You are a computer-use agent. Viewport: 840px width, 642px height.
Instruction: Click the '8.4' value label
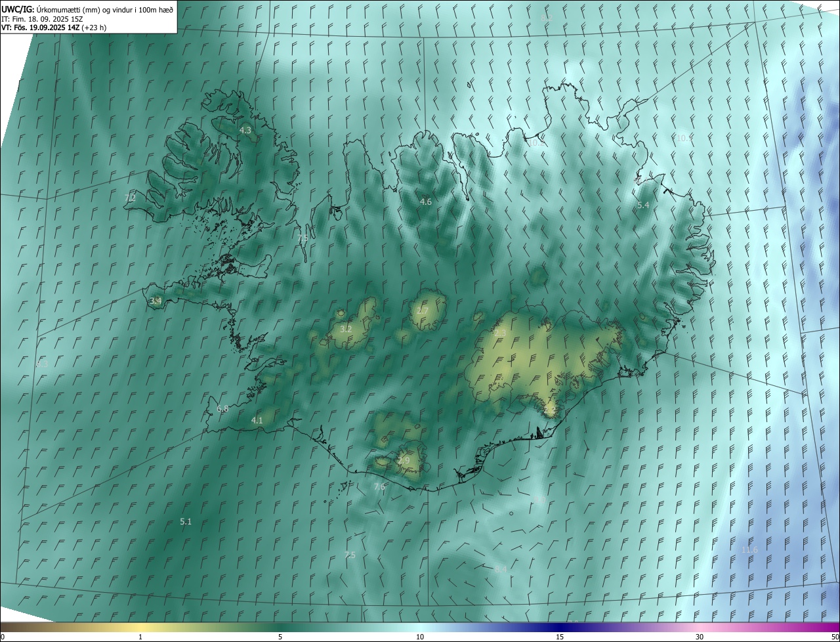pos(501,569)
